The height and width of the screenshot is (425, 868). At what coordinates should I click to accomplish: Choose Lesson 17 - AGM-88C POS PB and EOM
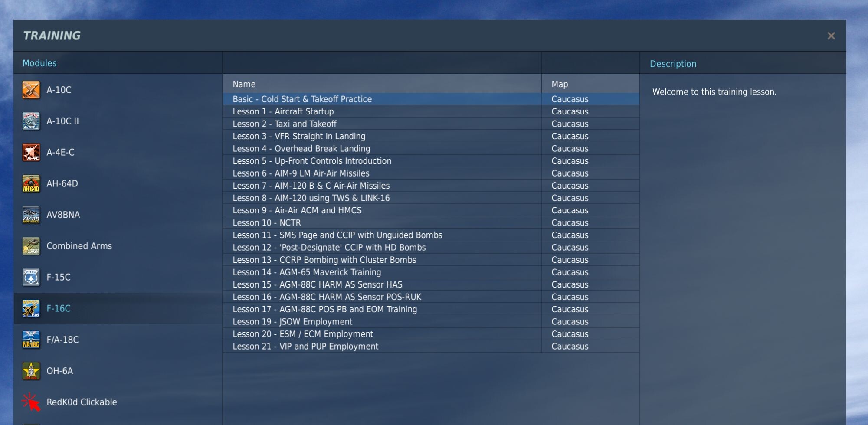coord(382,309)
